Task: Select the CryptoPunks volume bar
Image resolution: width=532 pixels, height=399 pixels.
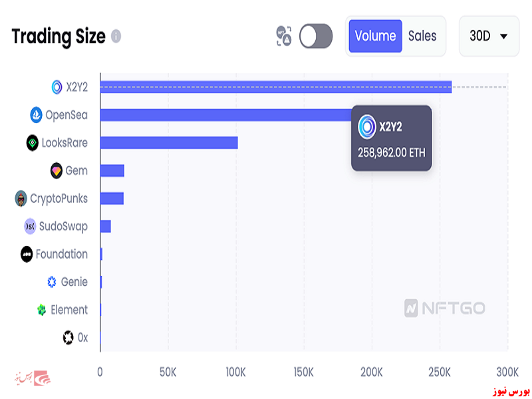Action: click(x=112, y=198)
